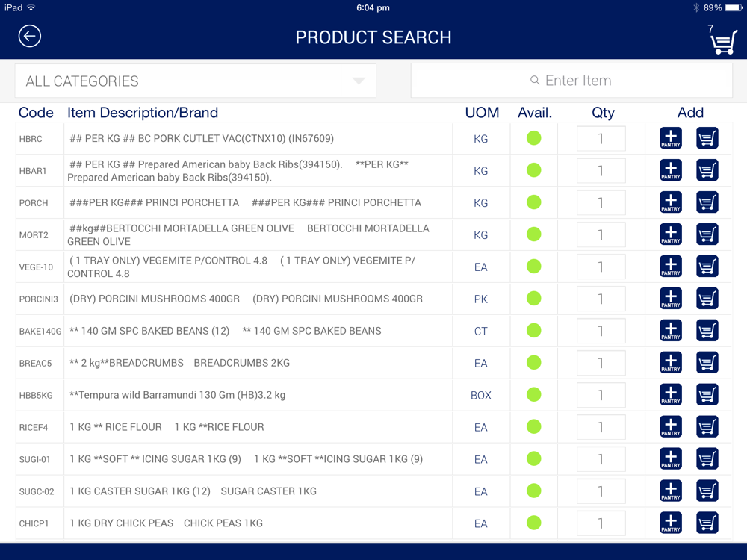
Task: Click the Code column header
Action: click(x=36, y=113)
